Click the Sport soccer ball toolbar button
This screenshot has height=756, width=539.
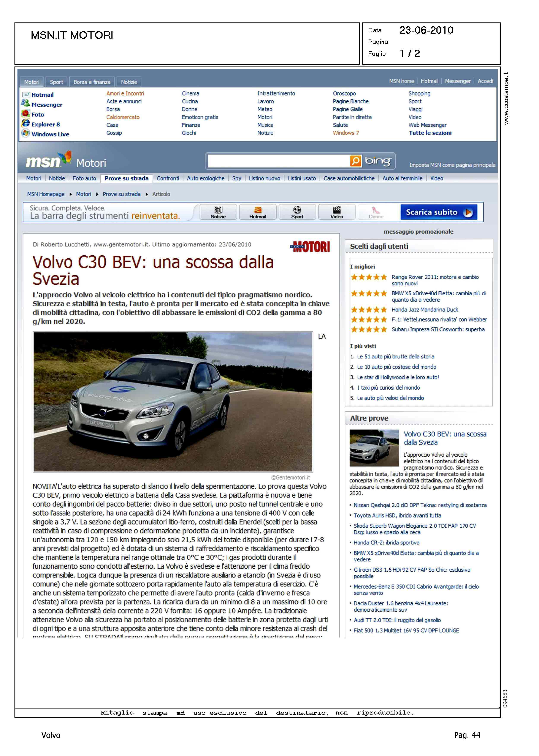297,212
